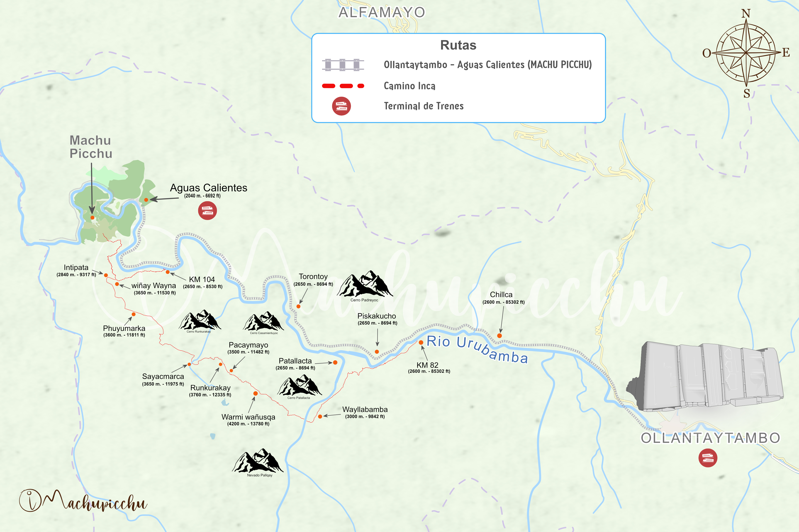The width and height of the screenshot is (799, 532).
Task: Click the Intipata label
Action: [x=76, y=267]
